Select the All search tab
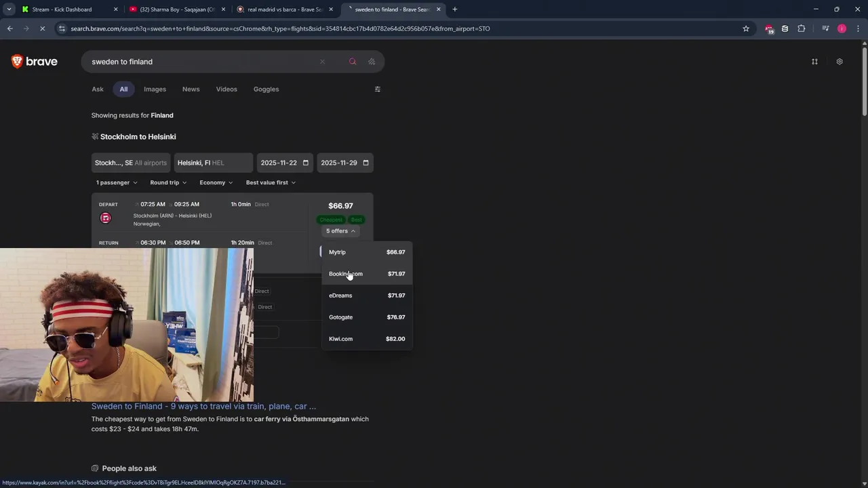The width and height of the screenshot is (868, 488). pos(123,89)
